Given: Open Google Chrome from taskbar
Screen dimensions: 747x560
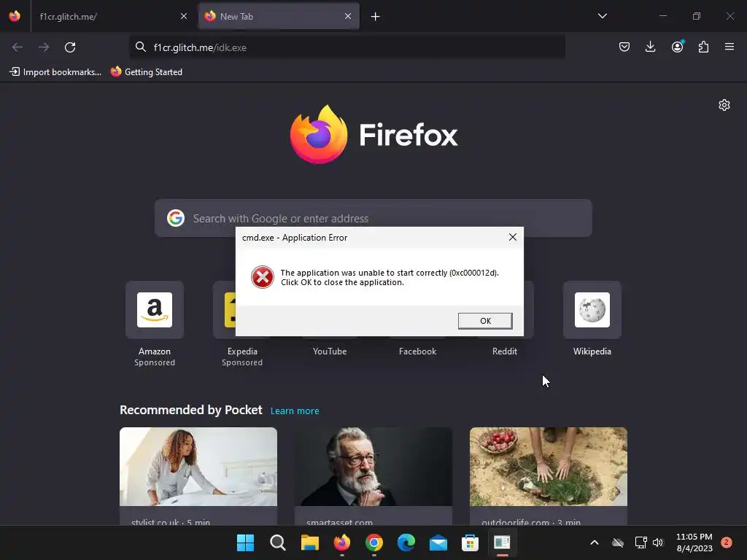Looking at the screenshot, I should coord(374,542).
